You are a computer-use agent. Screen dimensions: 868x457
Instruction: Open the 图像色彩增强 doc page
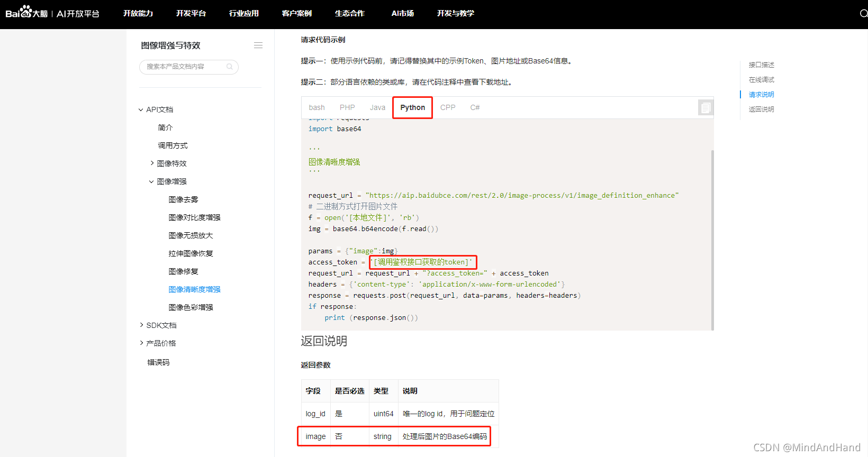pos(191,307)
